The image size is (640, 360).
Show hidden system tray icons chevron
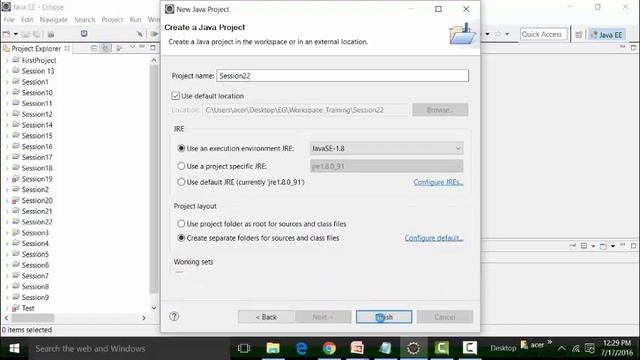click(562, 349)
